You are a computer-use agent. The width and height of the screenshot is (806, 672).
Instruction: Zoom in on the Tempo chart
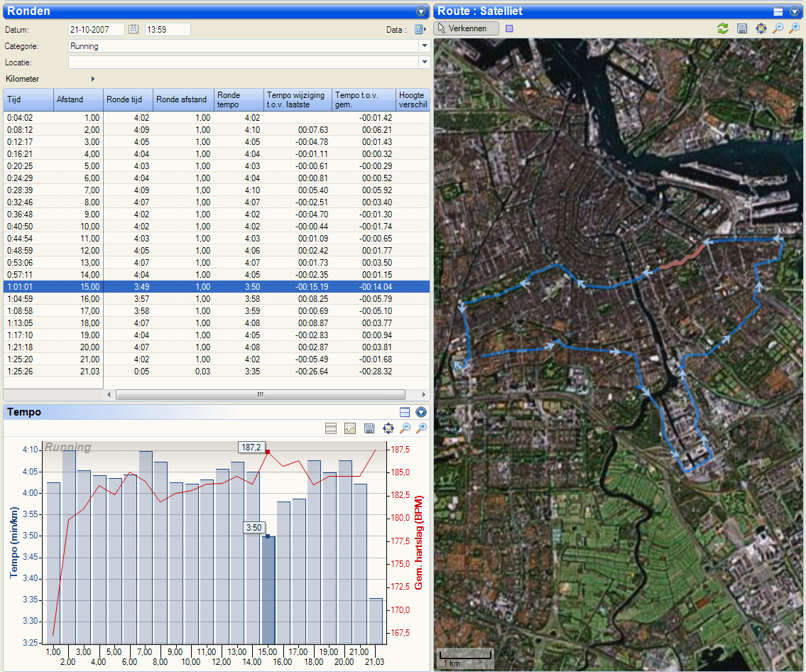tap(422, 428)
